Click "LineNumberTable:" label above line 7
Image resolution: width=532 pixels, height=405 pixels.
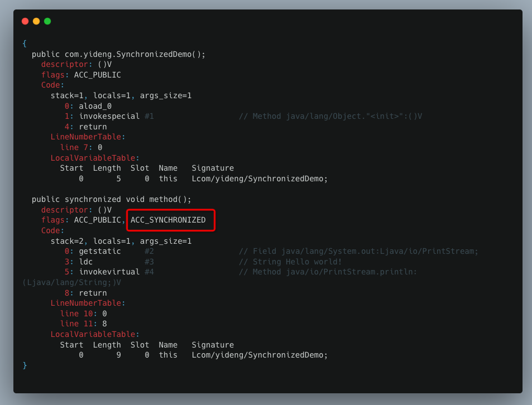point(88,137)
